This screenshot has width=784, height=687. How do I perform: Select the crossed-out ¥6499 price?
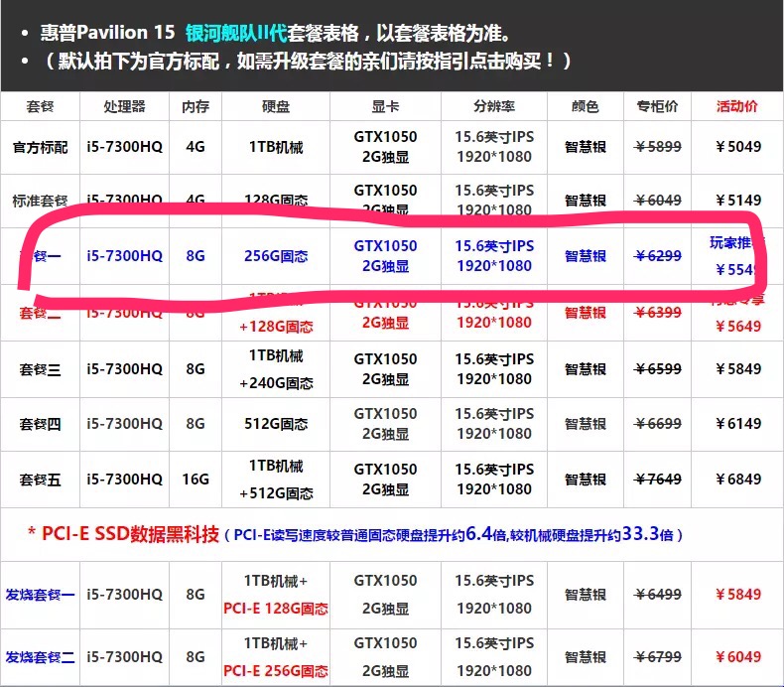(x=658, y=595)
